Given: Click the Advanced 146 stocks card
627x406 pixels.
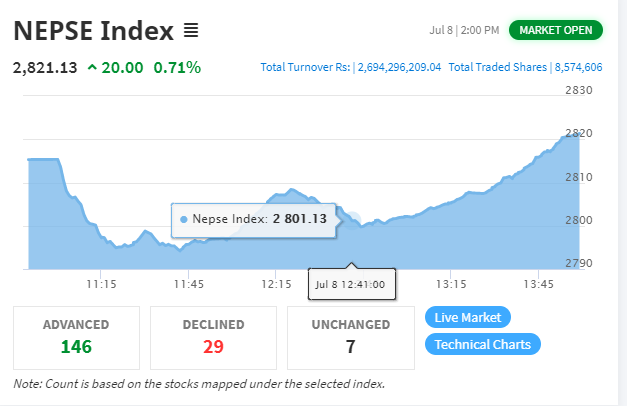Looking at the screenshot, I should coord(76,338).
